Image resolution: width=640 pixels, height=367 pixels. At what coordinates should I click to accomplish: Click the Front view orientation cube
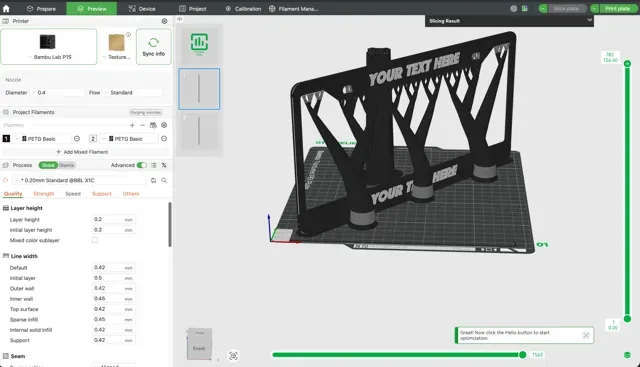coord(199,344)
